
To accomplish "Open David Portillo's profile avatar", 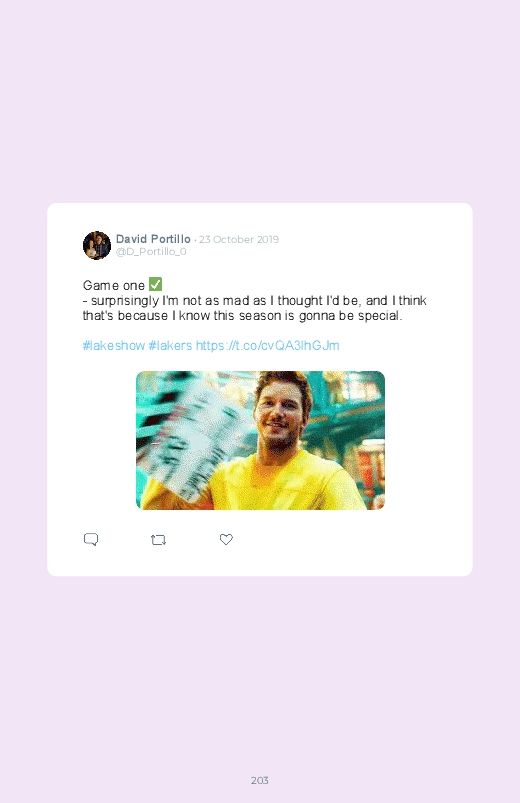I will pyautogui.click(x=97, y=245).
